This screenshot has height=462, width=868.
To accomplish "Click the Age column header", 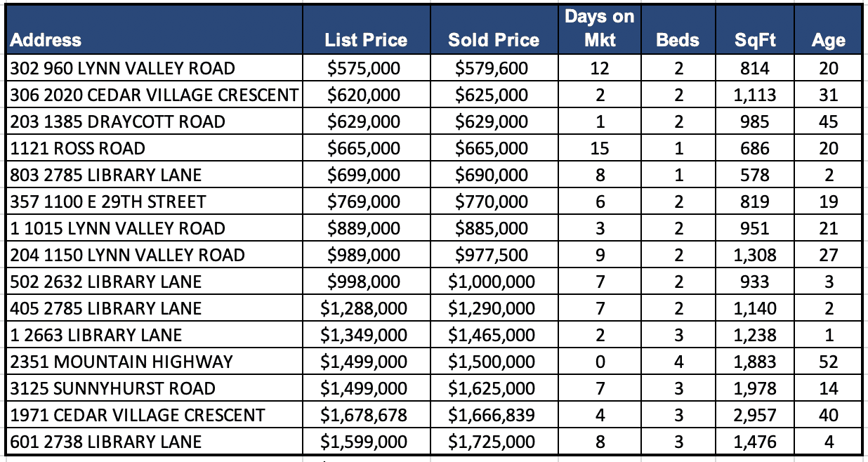I will click(x=828, y=40).
